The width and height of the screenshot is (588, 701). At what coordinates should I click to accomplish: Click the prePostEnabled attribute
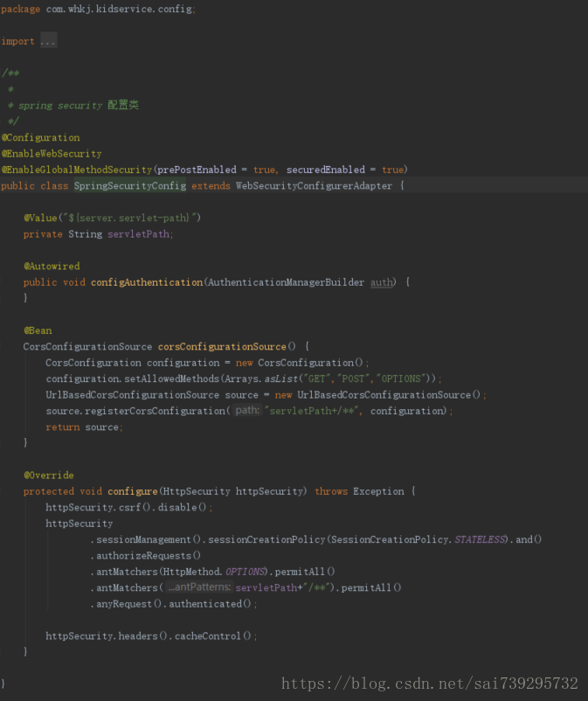pos(197,170)
